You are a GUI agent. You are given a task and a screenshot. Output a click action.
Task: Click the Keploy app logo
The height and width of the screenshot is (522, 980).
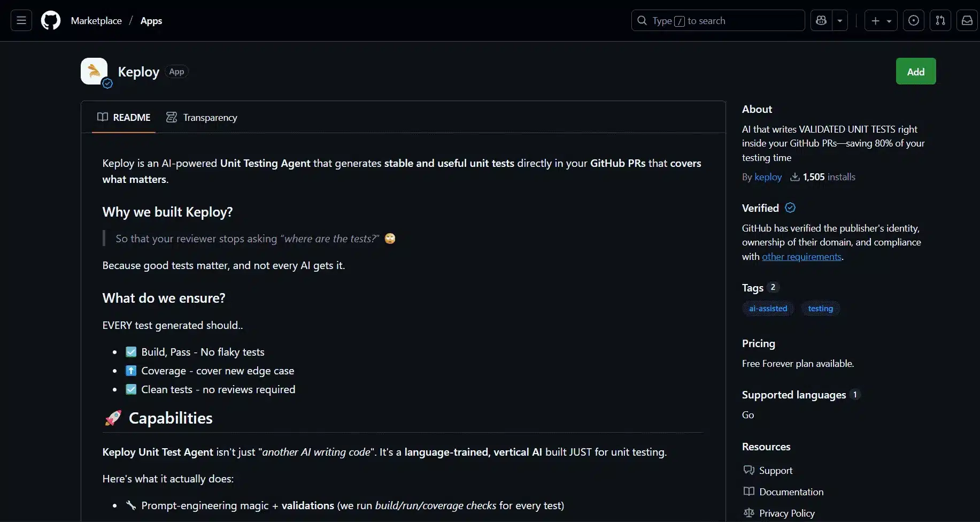tap(94, 71)
